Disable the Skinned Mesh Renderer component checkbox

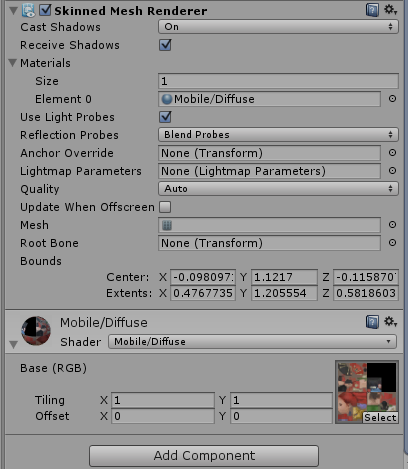pos(45,10)
